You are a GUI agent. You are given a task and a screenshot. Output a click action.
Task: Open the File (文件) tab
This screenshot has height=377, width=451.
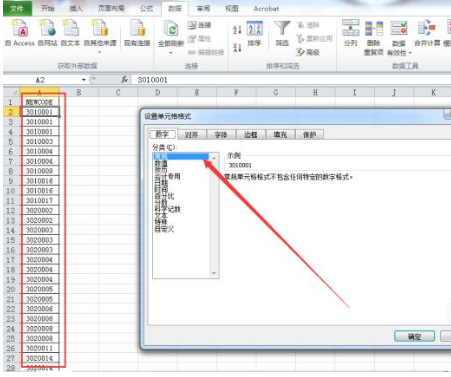pyautogui.click(x=17, y=8)
